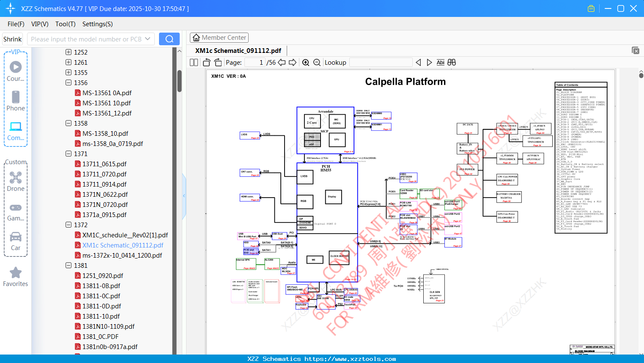Screen dimensions: 644x363
Task: Open the Member Center button
Action: pyautogui.click(x=219, y=38)
